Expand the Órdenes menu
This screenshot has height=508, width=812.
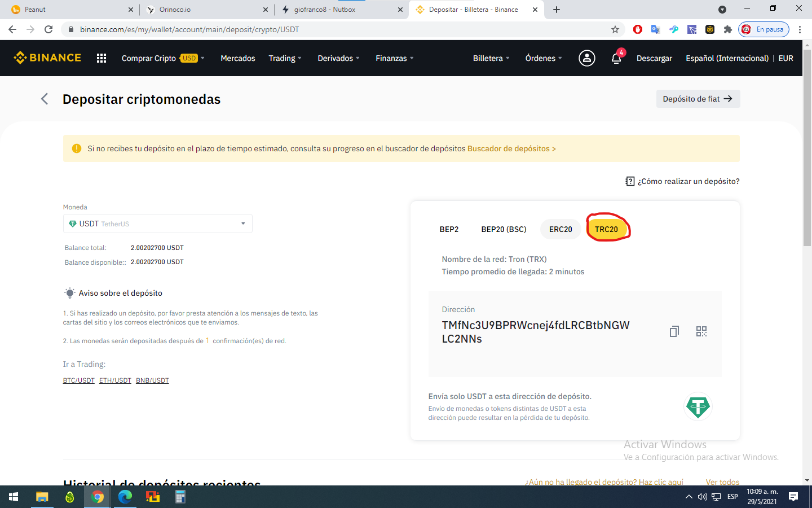(x=544, y=58)
